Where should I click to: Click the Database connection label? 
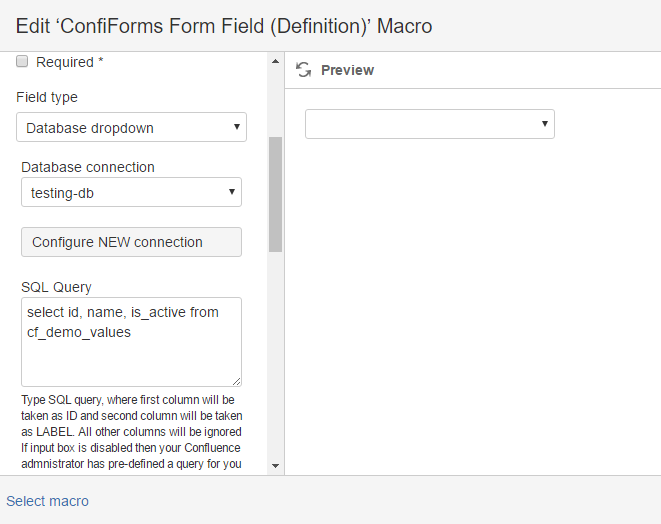coord(88,167)
